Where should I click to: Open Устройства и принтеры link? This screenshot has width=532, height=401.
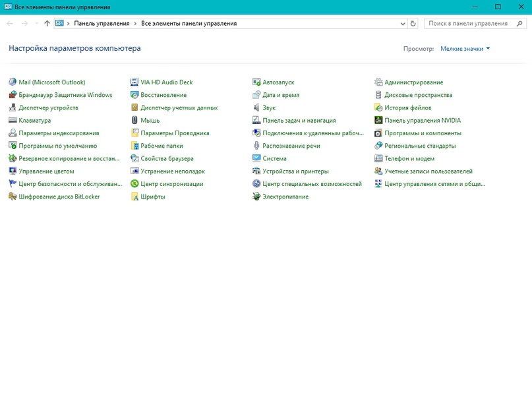point(295,171)
